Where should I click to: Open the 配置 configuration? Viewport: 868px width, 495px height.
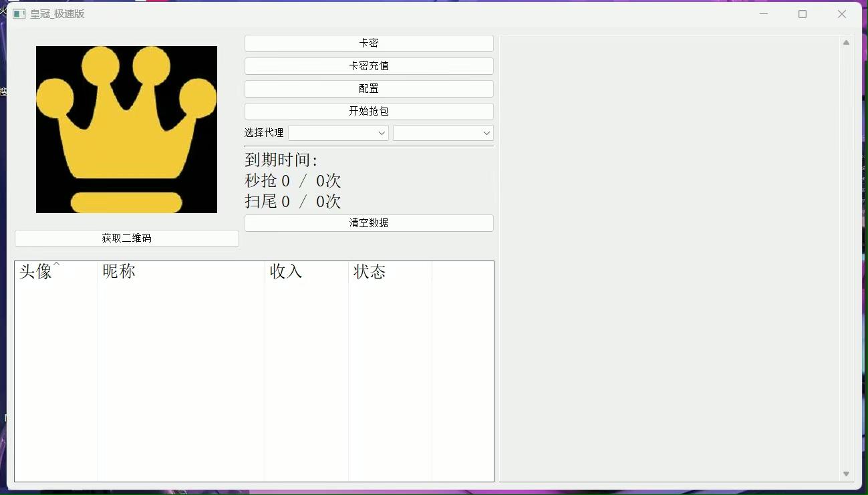coord(369,88)
